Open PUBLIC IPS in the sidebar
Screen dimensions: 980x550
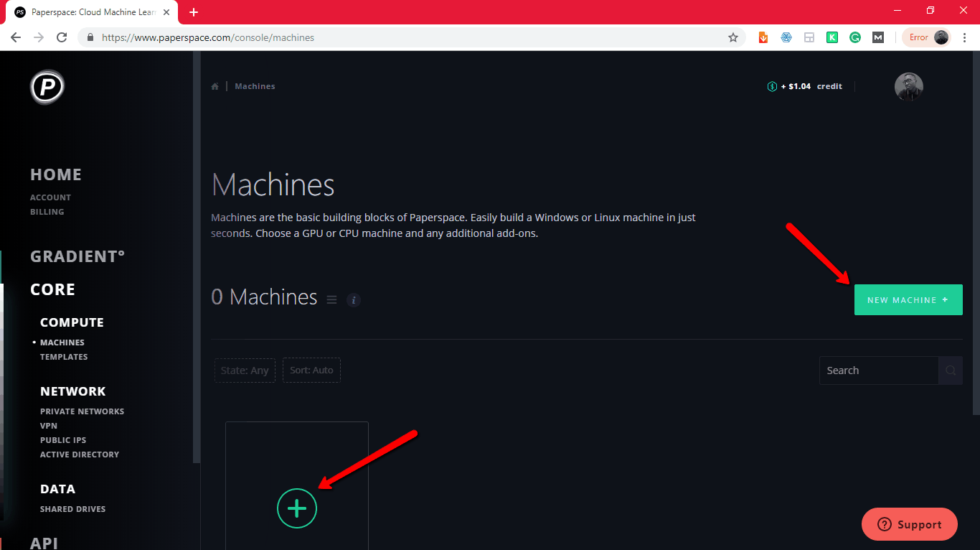pos(63,440)
